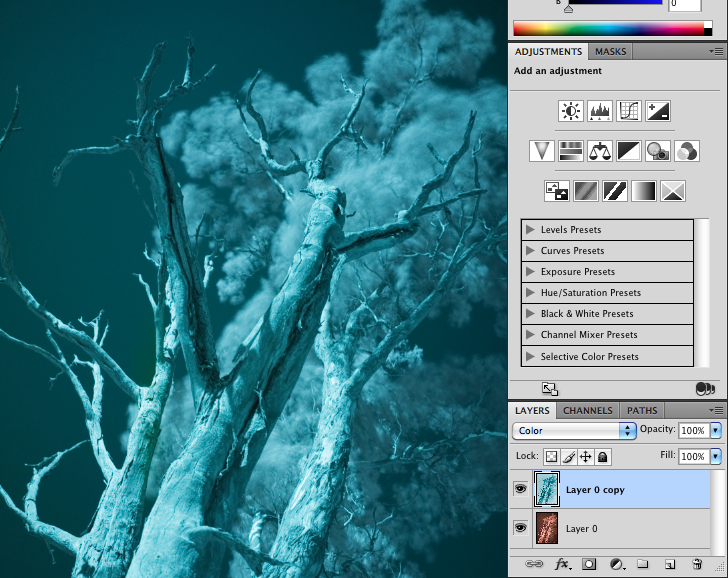Add a Threshold adjustment
728x578 pixels.
click(615, 191)
